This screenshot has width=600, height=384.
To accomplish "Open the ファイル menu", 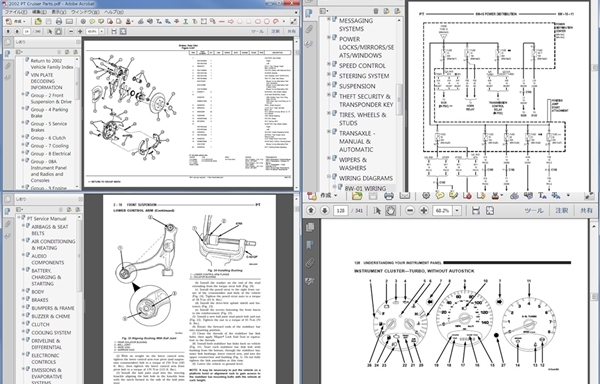I will click(15, 12).
